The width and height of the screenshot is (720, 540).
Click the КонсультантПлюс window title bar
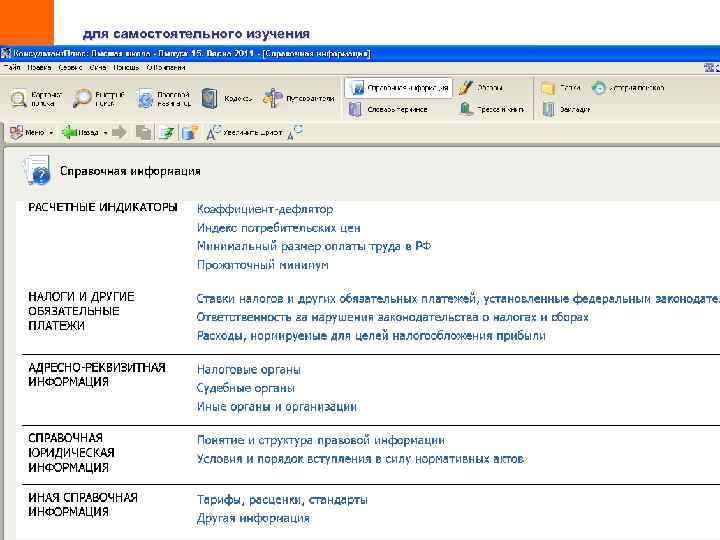[x=360, y=53]
